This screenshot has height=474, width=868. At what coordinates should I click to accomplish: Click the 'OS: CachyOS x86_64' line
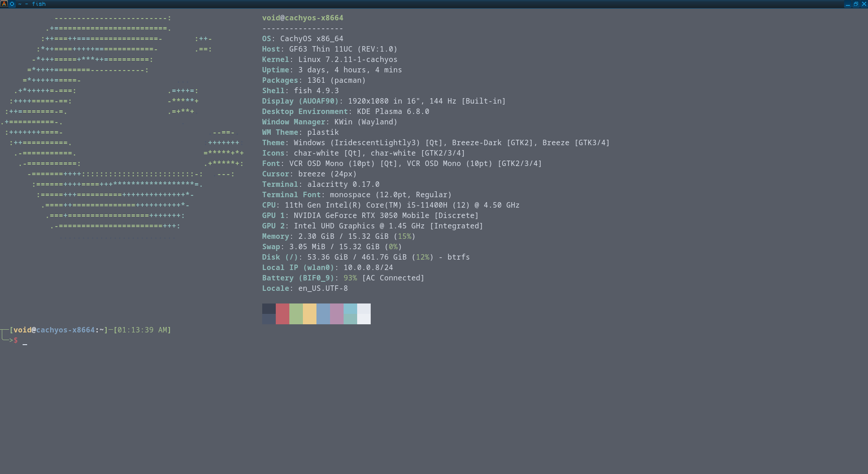click(303, 39)
